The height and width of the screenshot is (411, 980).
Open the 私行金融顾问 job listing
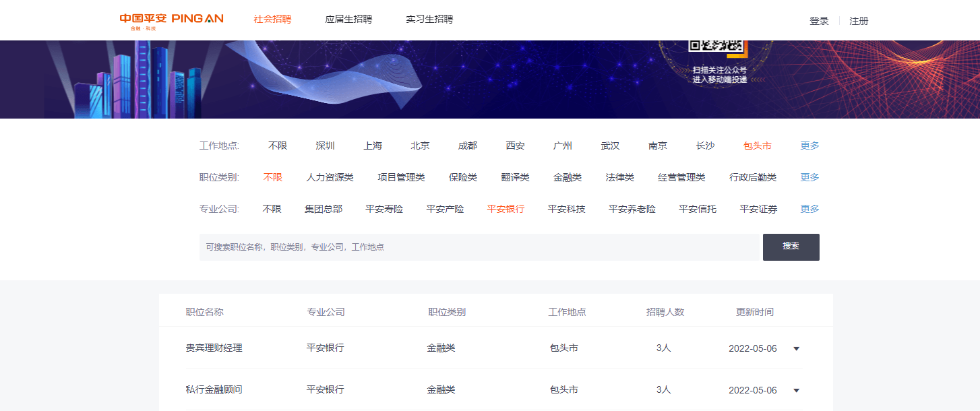(x=214, y=390)
